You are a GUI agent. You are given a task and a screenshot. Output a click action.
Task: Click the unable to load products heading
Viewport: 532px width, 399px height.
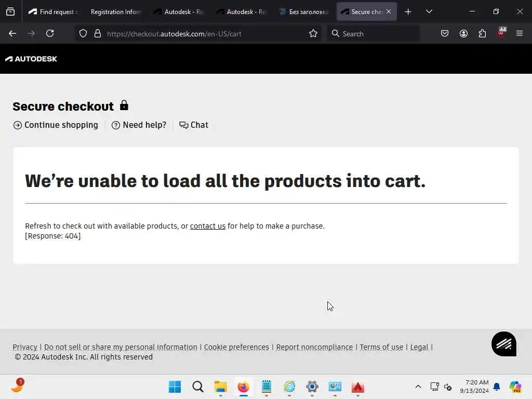click(x=225, y=181)
